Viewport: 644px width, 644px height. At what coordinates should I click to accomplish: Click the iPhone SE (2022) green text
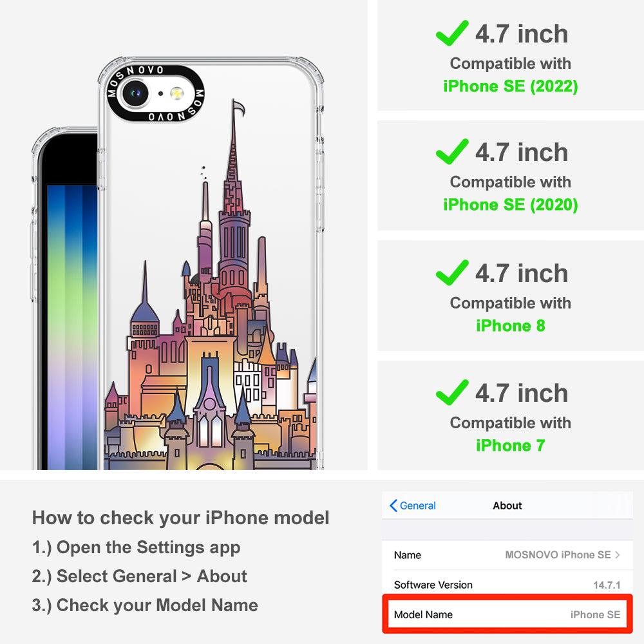tap(511, 86)
